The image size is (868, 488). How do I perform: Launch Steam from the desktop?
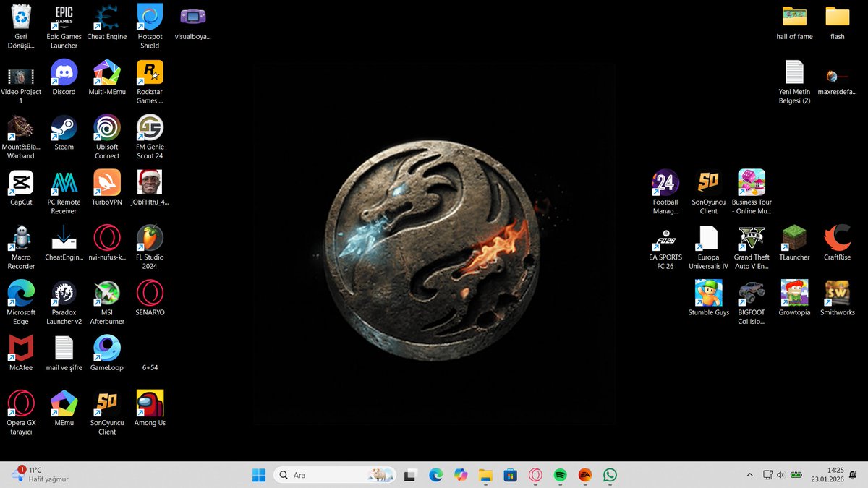pos(64,132)
